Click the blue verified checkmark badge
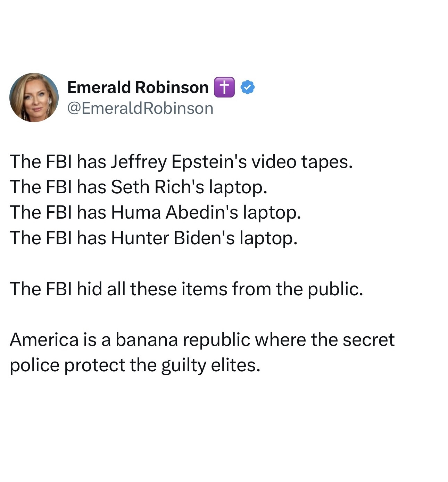The width and height of the screenshot is (448, 482). 248,87
